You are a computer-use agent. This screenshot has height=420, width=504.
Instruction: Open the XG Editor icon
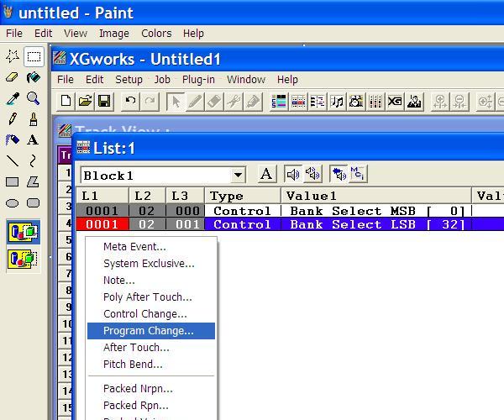click(x=395, y=102)
